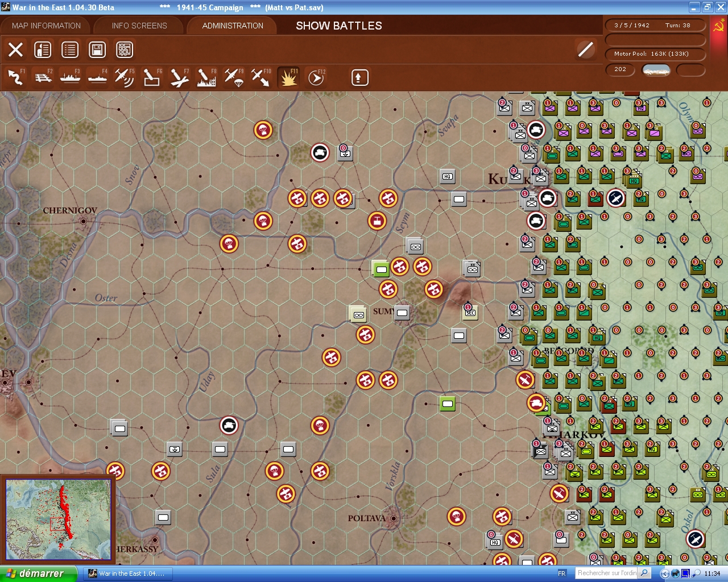Select the F10 air transfer mode
Screen dimensions: 728x582
click(261, 77)
